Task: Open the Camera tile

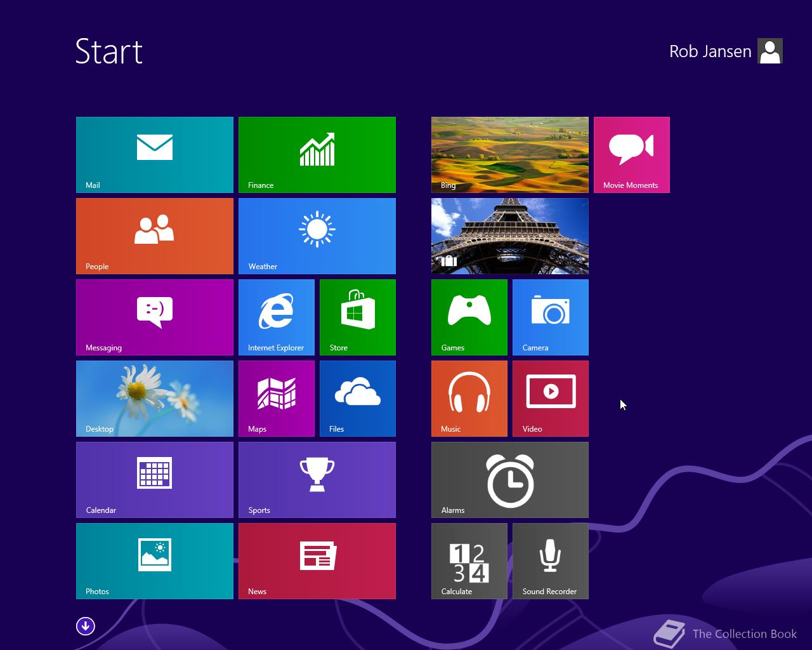Action: [x=551, y=317]
